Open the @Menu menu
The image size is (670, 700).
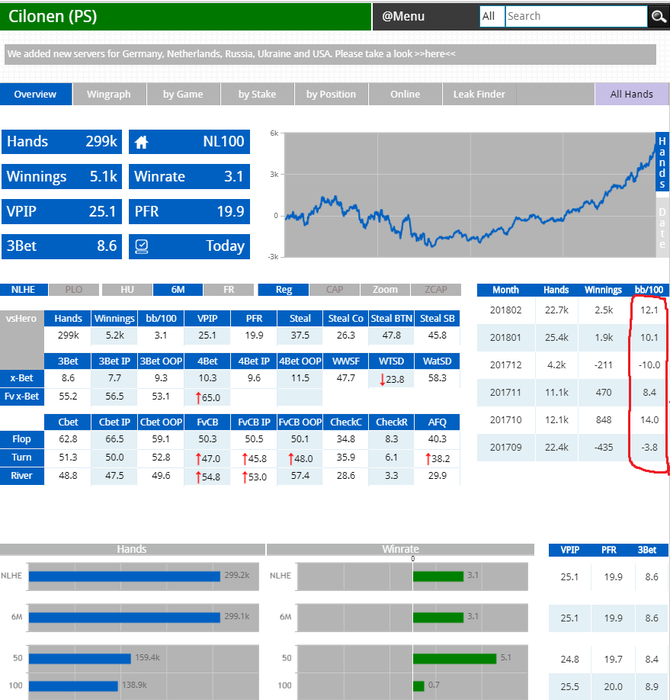[x=404, y=17]
